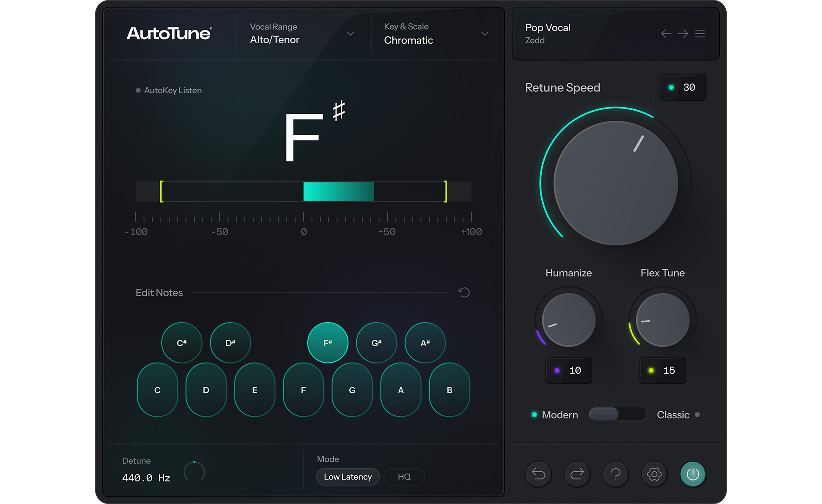
Task: Select Low Latency mode
Action: coord(348,477)
